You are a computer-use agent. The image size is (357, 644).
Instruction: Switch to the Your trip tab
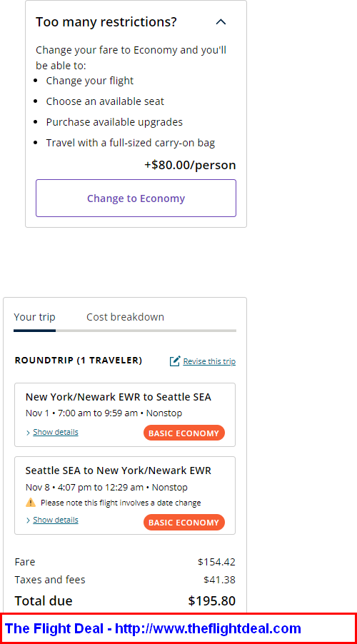[34, 317]
